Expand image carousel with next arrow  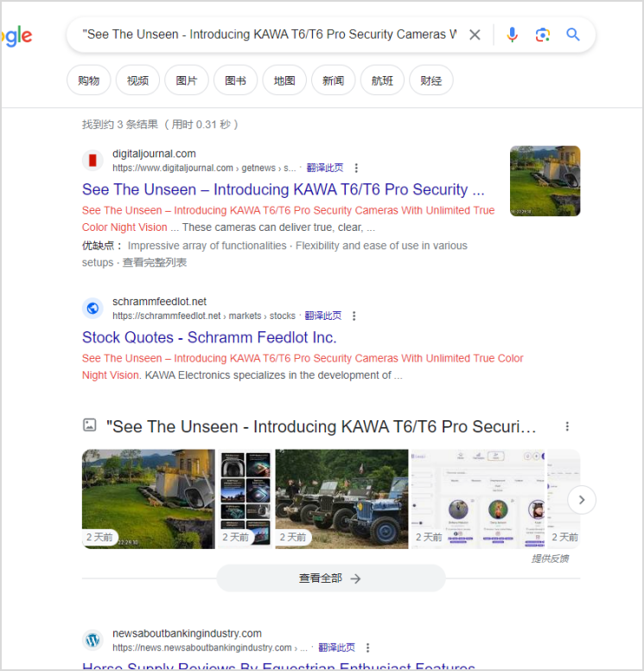coord(582,500)
